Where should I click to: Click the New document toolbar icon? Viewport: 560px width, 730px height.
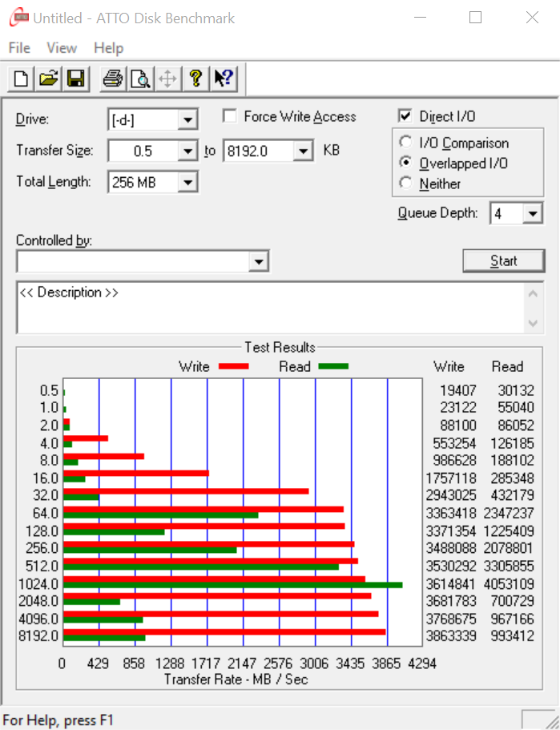21,79
